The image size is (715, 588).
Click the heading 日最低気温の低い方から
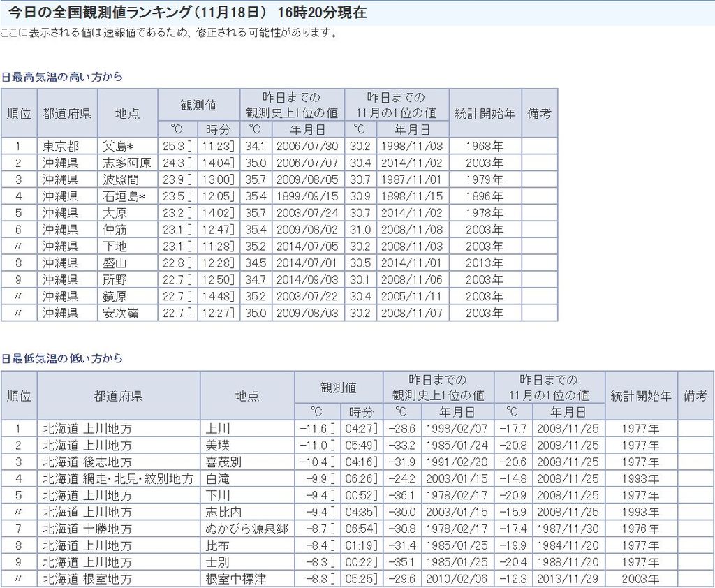point(62,358)
